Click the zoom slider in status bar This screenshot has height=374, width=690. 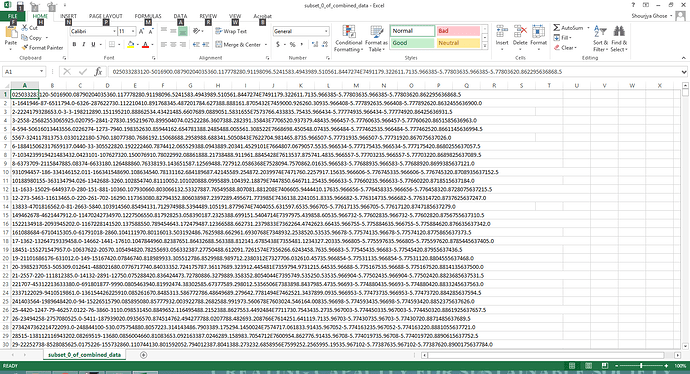[x=641, y=366]
